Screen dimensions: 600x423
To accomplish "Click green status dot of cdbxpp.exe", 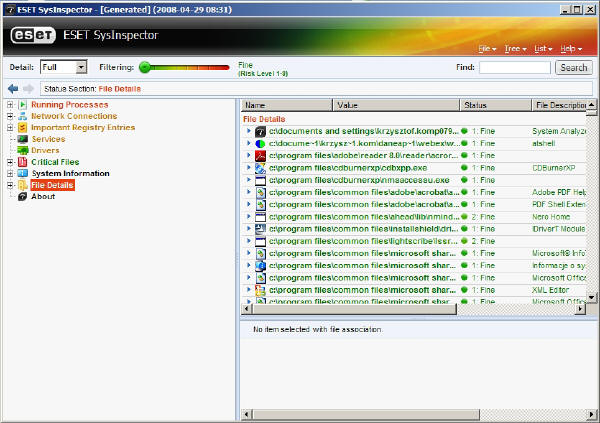I will (x=464, y=168).
